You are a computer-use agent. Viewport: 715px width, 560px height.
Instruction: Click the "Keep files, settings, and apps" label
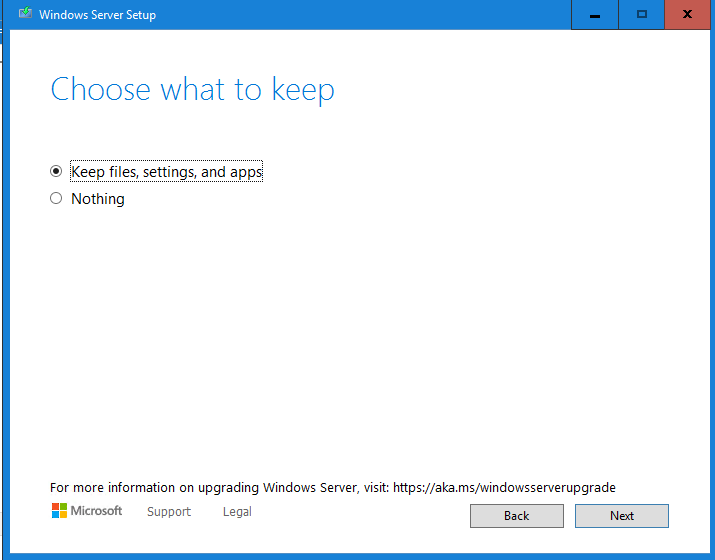[166, 172]
